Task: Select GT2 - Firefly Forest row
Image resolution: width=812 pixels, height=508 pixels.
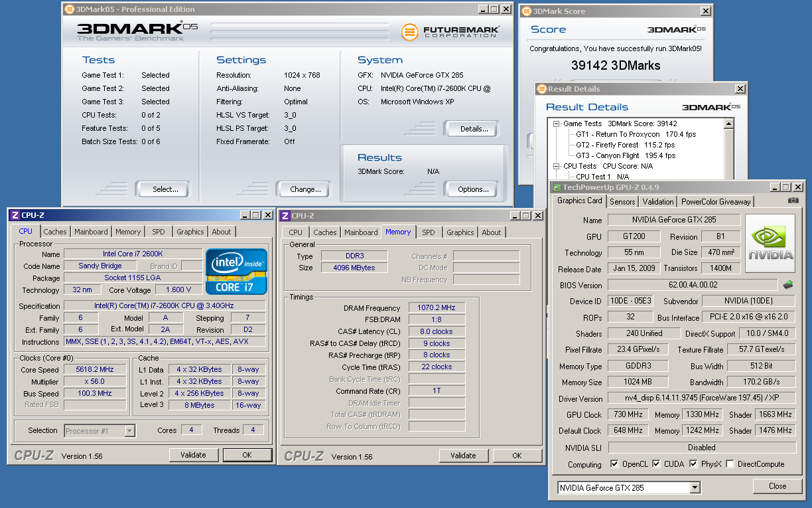Action: (625, 145)
